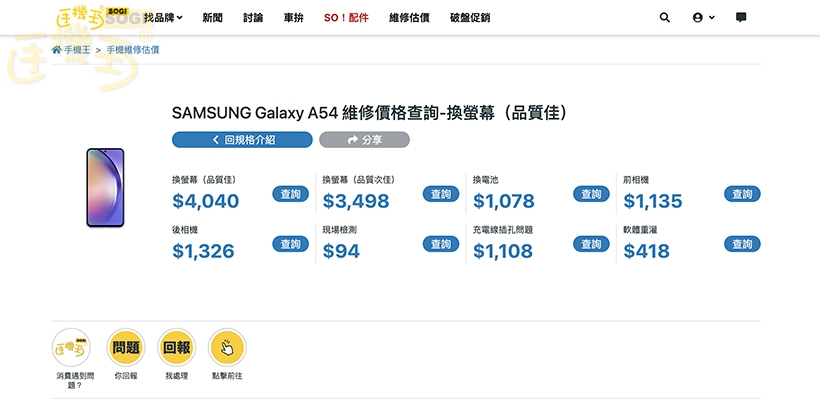Click 查詢 for 換電池 price
Viewport: 820px width, 400px height.
coord(591,194)
